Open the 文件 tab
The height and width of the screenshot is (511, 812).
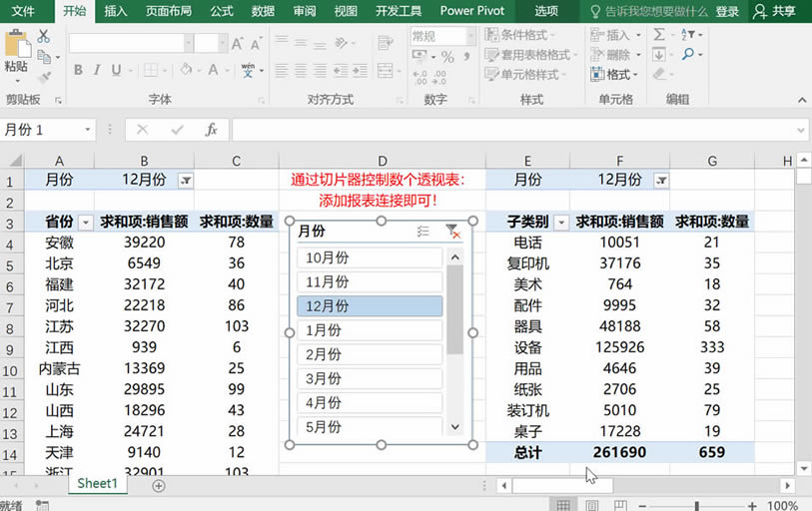pos(23,11)
